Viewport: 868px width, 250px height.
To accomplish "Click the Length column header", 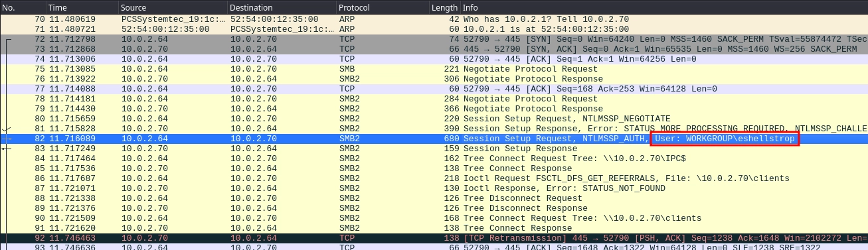I will (x=444, y=7).
